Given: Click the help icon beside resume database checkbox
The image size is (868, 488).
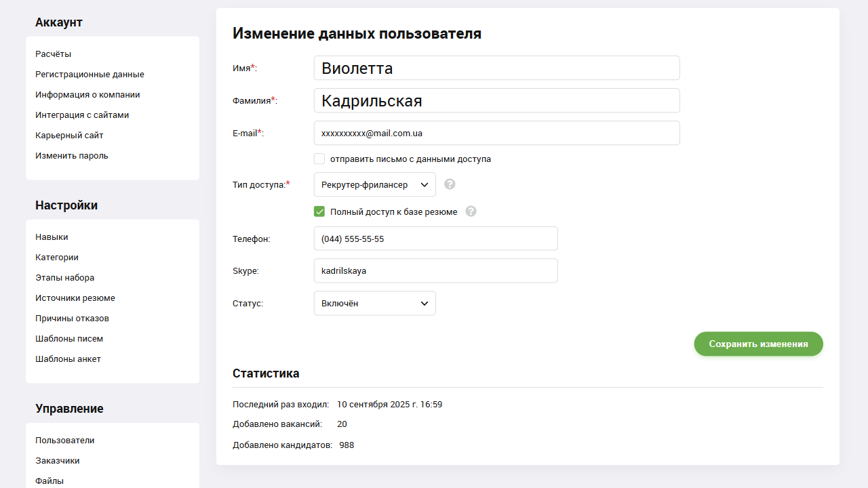Looking at the screenshot, I should (471, 211).
